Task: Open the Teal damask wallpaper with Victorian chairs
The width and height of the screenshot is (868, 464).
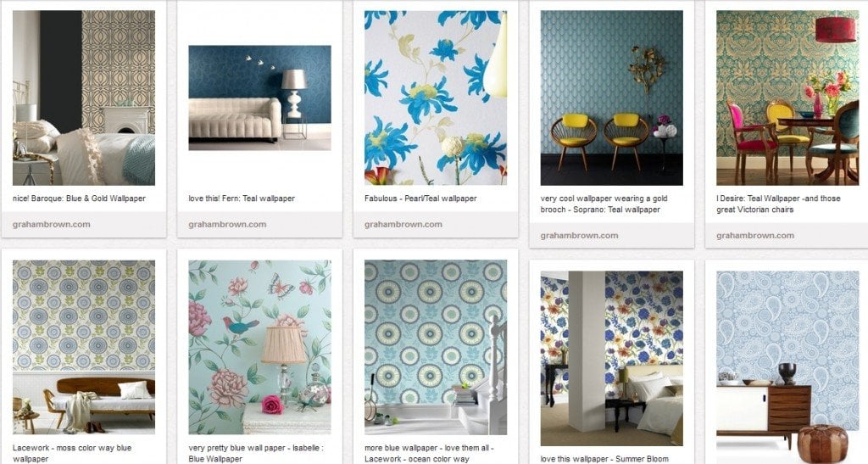Action: 787,98
